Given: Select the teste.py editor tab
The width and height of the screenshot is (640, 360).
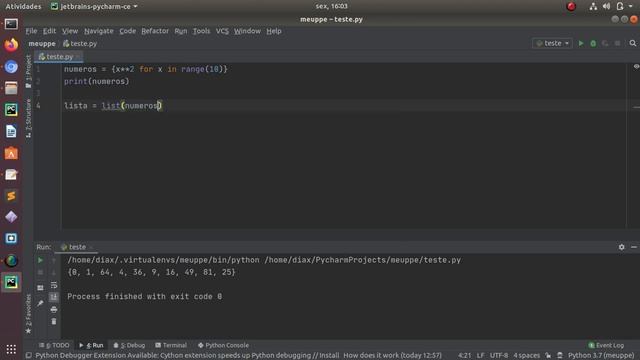Looking at the screenshot, I should point(58,57).
